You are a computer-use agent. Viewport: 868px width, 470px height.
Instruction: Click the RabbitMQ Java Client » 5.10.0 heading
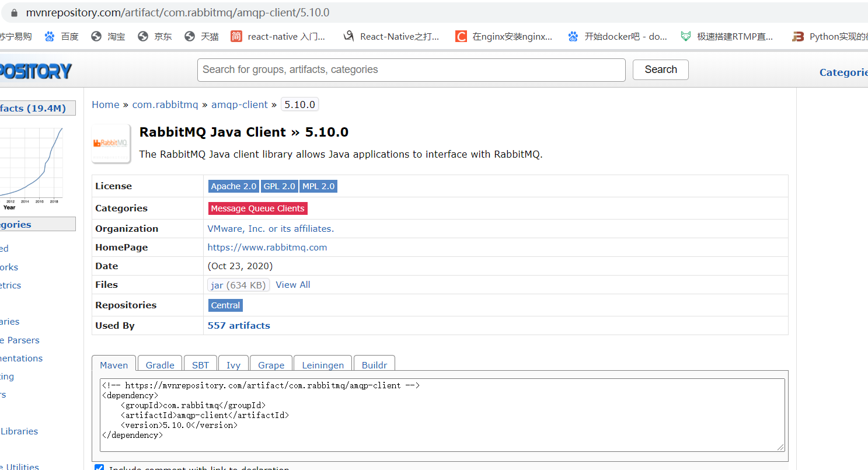(244, 132)
